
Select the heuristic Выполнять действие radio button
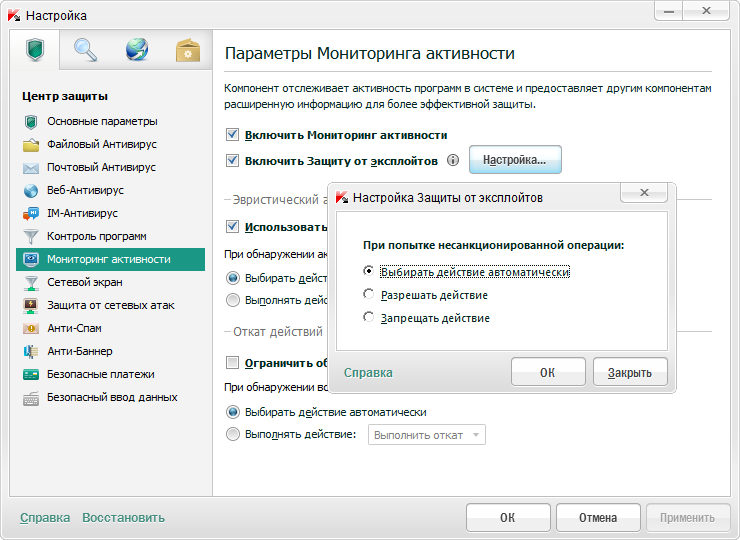(233, 300)
